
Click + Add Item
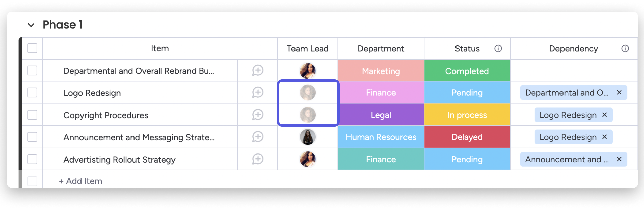pos(80,181)
